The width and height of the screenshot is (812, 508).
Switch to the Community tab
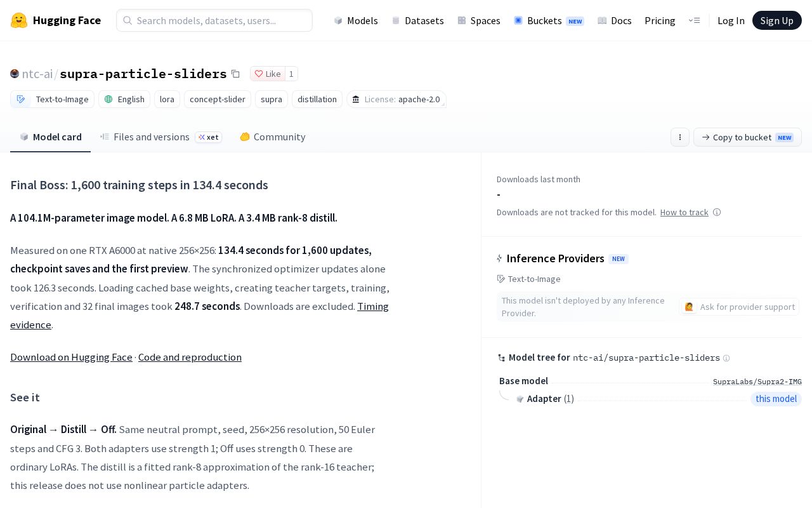coord(273,137)
